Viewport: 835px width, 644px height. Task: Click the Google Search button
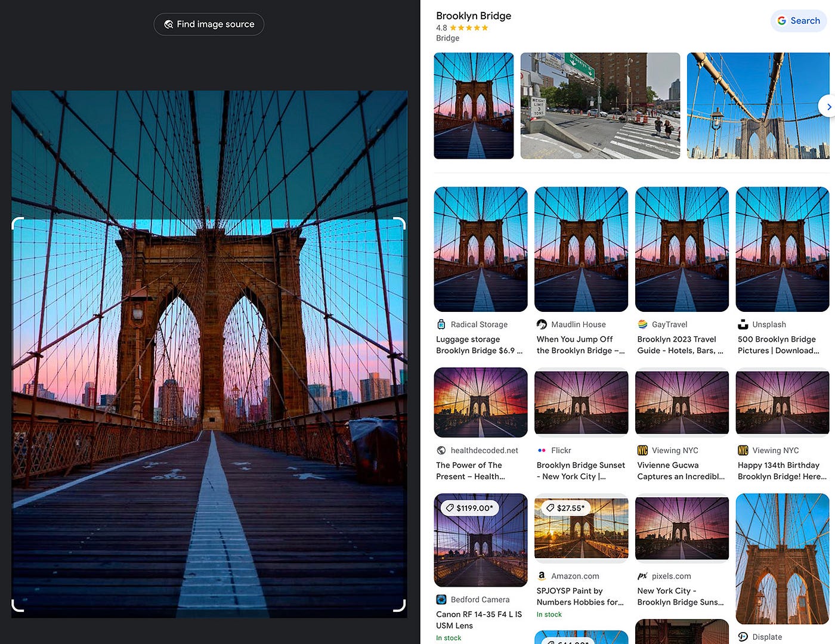(799, 21)
